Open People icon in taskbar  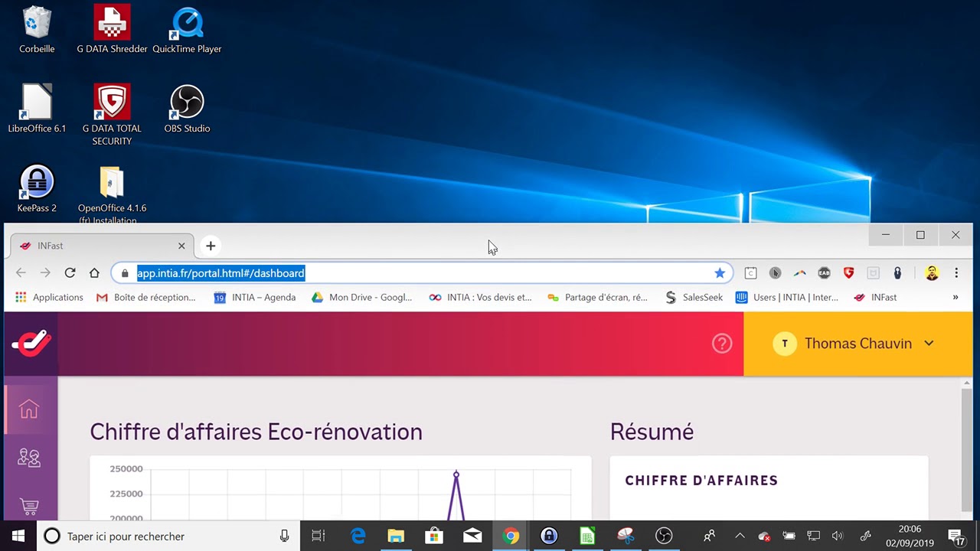(710, 536)
